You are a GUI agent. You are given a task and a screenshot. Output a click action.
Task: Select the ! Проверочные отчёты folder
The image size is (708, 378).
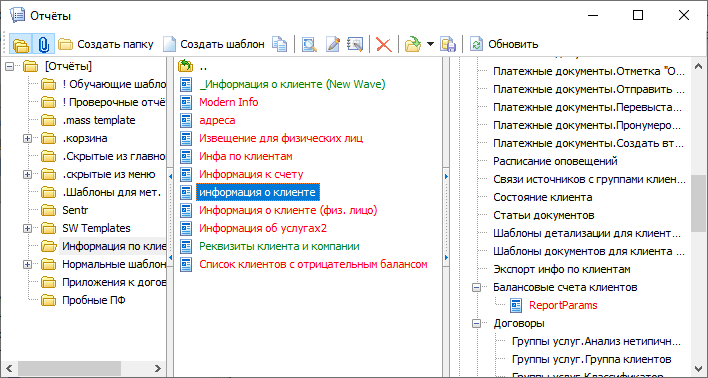point(114,103)
